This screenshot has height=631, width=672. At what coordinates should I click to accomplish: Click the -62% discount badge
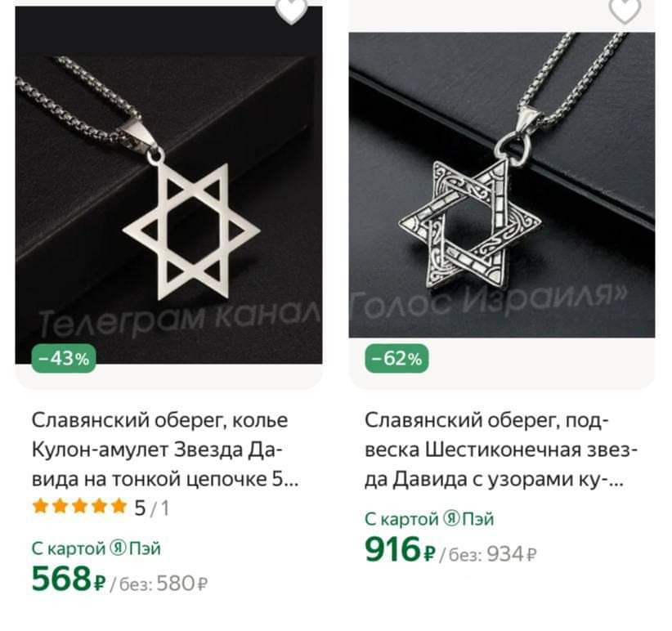click(x=396, y=358)
